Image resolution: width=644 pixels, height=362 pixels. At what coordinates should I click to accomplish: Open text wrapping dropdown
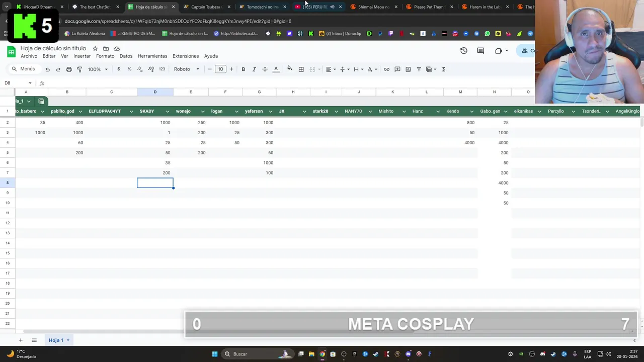(358, 69)
